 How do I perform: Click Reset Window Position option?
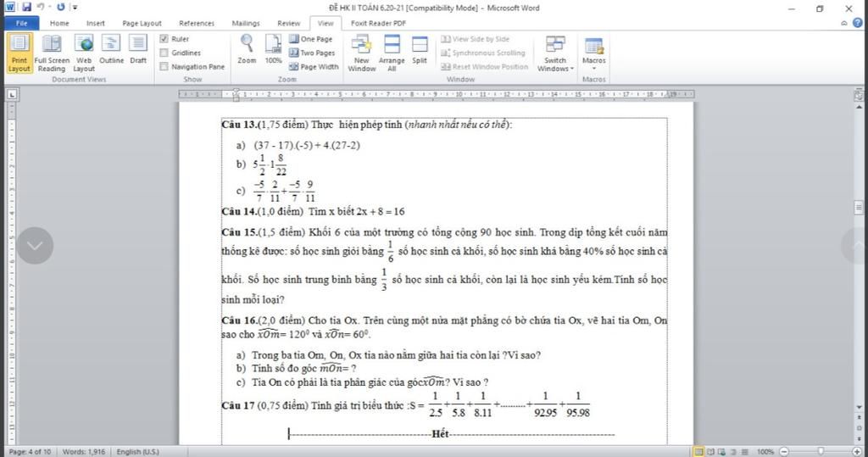[485, 66]
